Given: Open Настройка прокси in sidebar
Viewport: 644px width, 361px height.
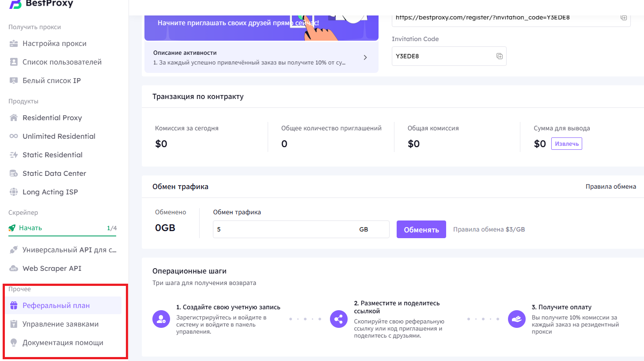Looking at the screenshot, I should point(54,43).
